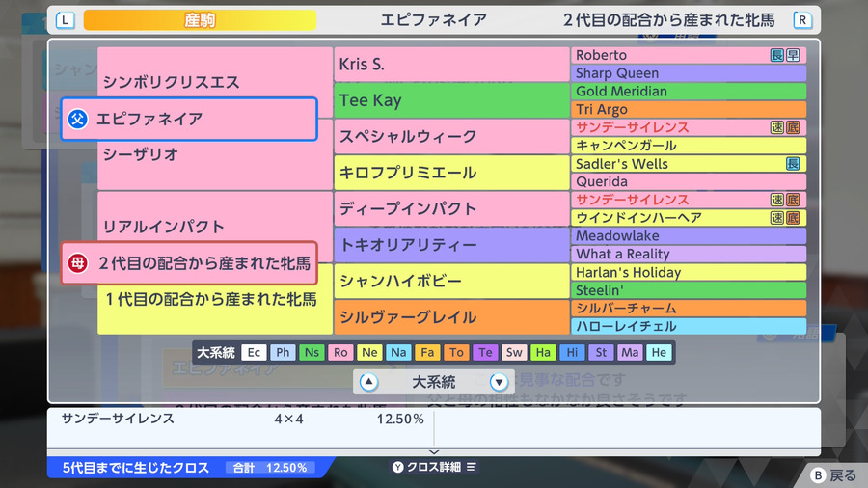Click the 底 badge on ウインドインハーヘア row
This screenshot has width=868, height=488.
[x=793, y=217]
